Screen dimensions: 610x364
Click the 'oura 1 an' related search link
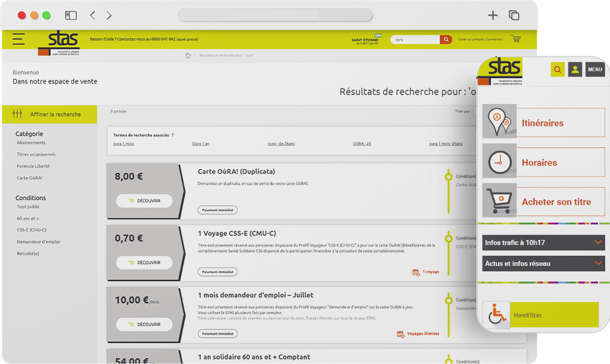click(201, 144)
